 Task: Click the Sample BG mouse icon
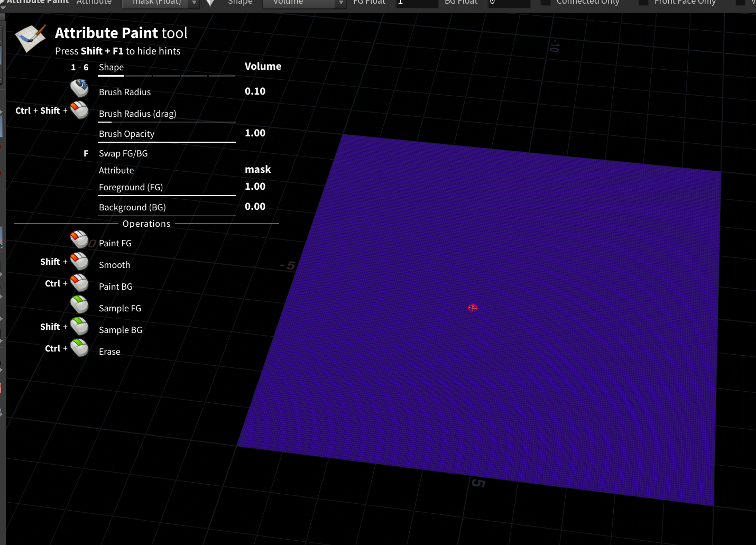click(79, 326)
